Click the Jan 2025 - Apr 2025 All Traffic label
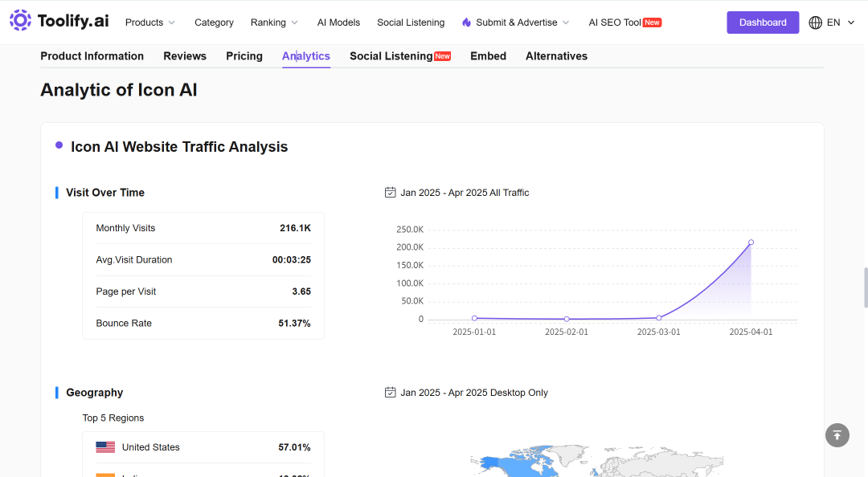 click(465, 193)
